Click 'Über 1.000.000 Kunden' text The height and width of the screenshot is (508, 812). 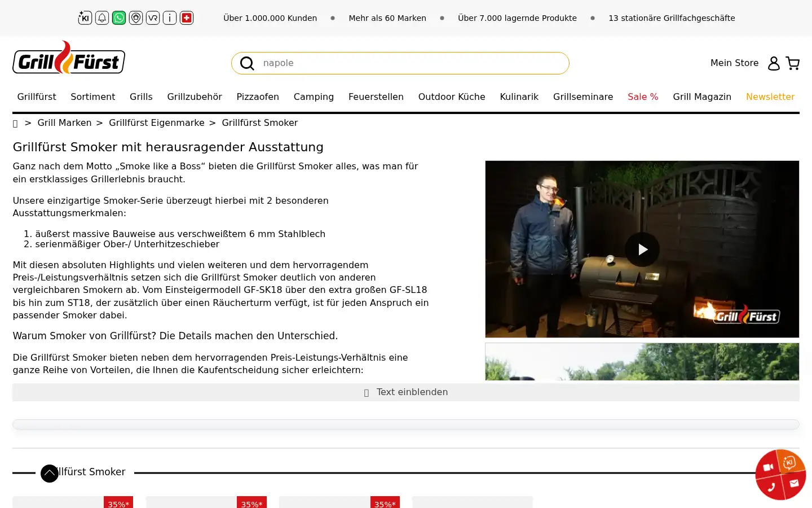point(270,18)
